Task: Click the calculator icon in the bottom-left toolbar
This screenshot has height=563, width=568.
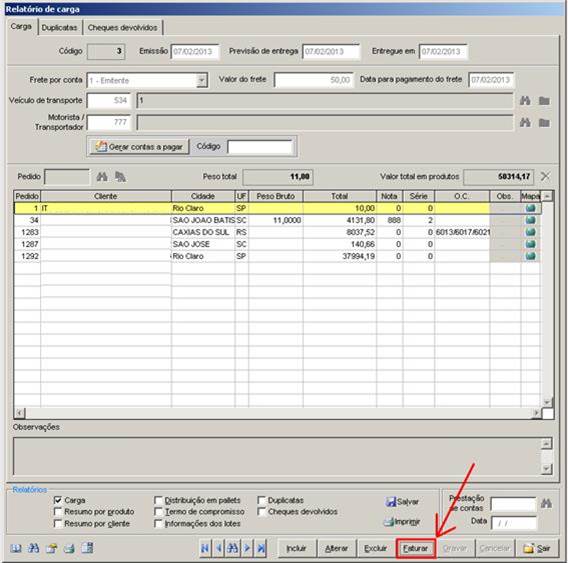Action: click(87, 548)
